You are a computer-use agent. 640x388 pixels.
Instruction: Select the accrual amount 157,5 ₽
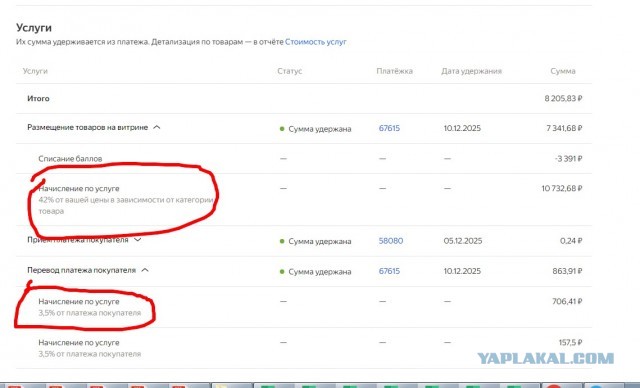(x=570, y=342)
